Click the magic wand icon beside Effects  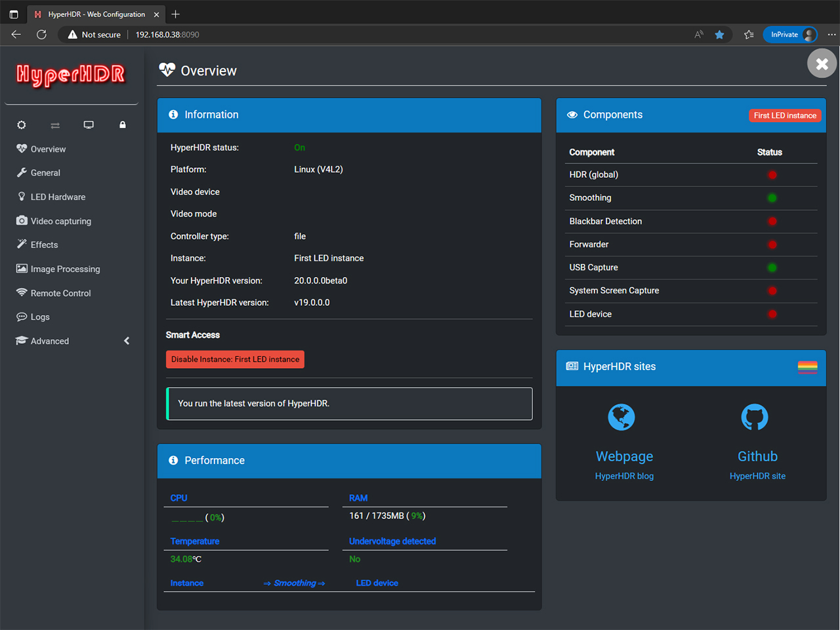pyautogui.click(x=22, y=244)
